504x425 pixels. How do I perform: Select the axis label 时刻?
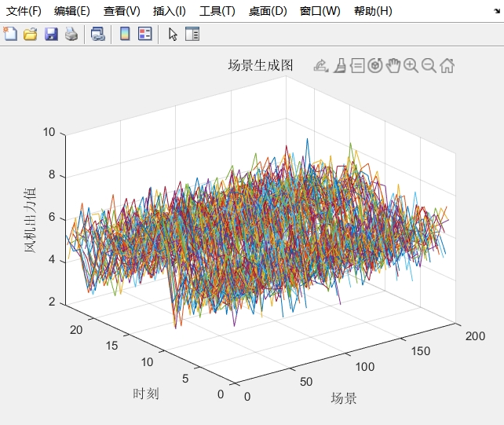(146, 394)
